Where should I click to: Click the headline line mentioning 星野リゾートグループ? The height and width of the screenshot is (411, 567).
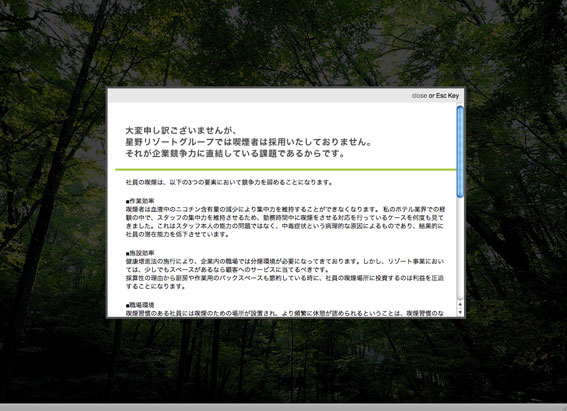point(249,142)
